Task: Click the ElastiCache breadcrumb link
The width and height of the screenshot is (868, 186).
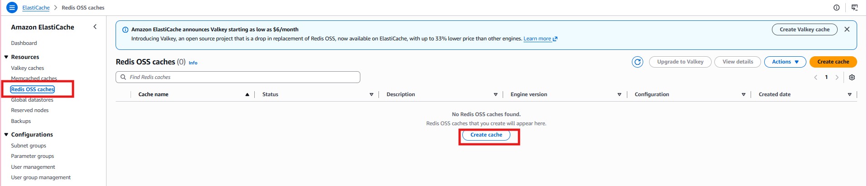Action: 36,8
